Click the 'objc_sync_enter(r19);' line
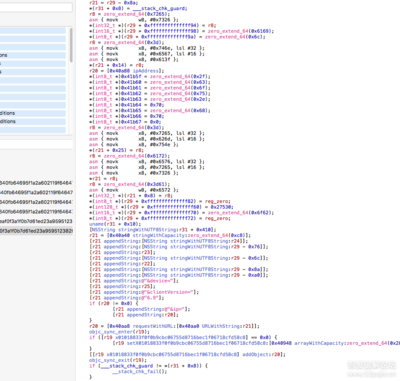Viewport: 400px width, 381px height. 119,332
